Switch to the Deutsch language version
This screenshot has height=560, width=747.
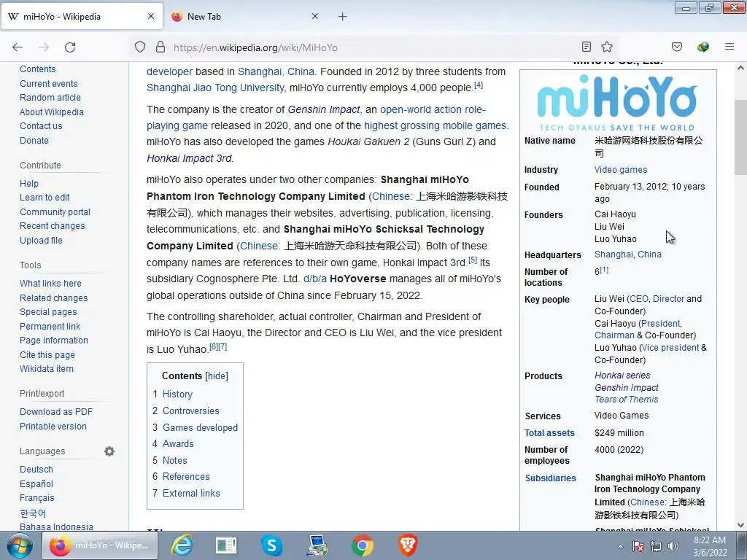tap(36, 470)
